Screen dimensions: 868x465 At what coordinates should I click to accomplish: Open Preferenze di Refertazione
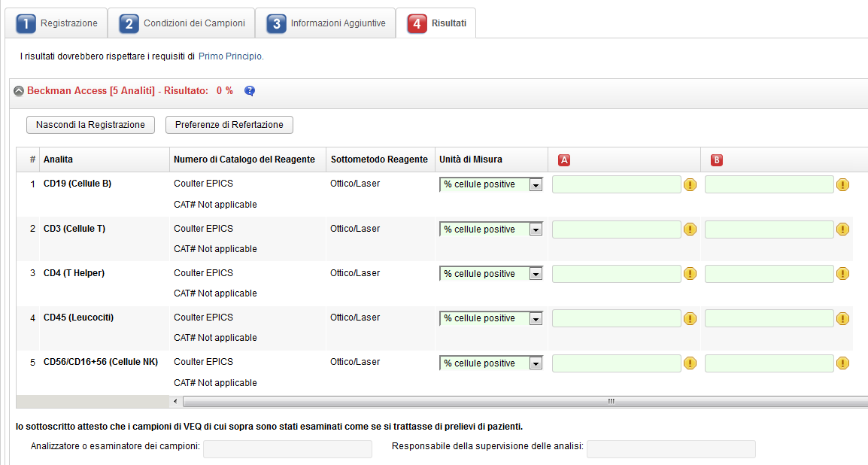click(229, 125)
